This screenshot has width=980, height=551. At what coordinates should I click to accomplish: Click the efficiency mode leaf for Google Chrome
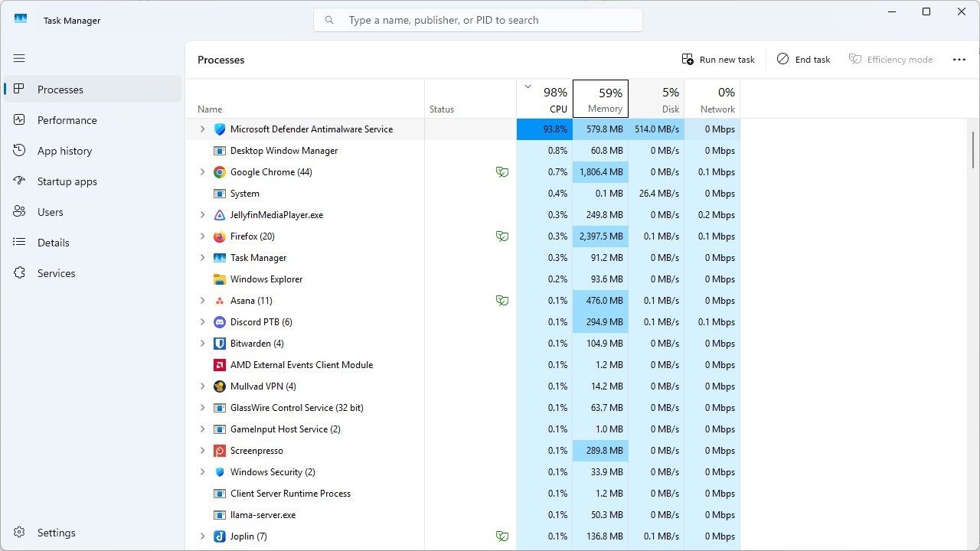pos(502,172)
